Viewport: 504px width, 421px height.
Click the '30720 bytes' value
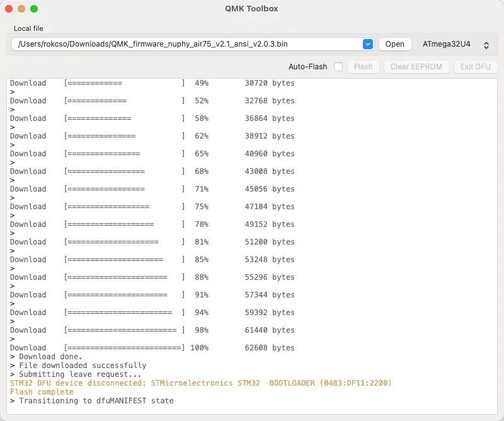(270, 83)
